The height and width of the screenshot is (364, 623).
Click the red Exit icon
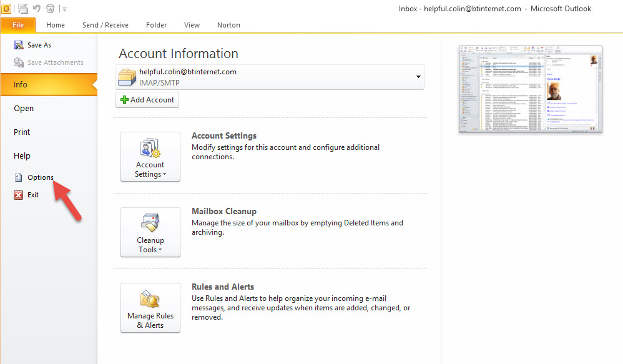pyautogui.click(x=18, y=195)
